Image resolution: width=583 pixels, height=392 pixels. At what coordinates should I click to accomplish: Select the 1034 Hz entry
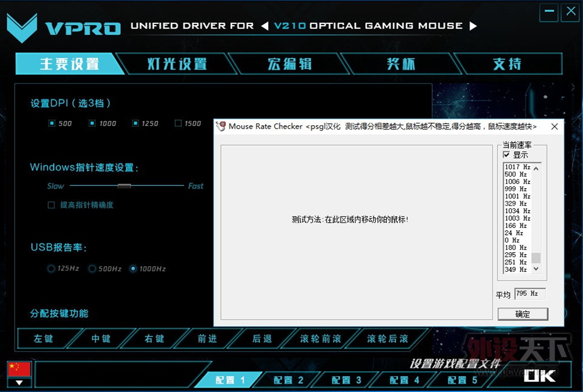click(517, 211)
